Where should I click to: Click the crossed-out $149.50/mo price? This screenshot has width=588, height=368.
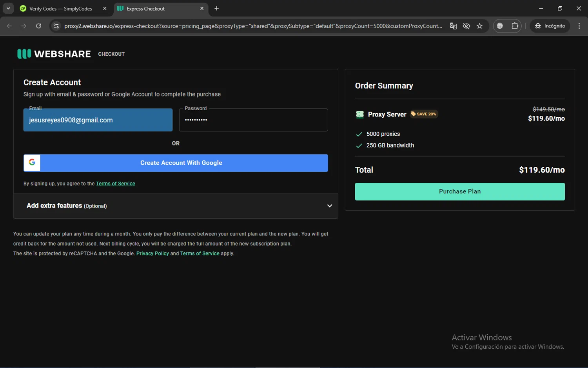(x=549, y=109)
